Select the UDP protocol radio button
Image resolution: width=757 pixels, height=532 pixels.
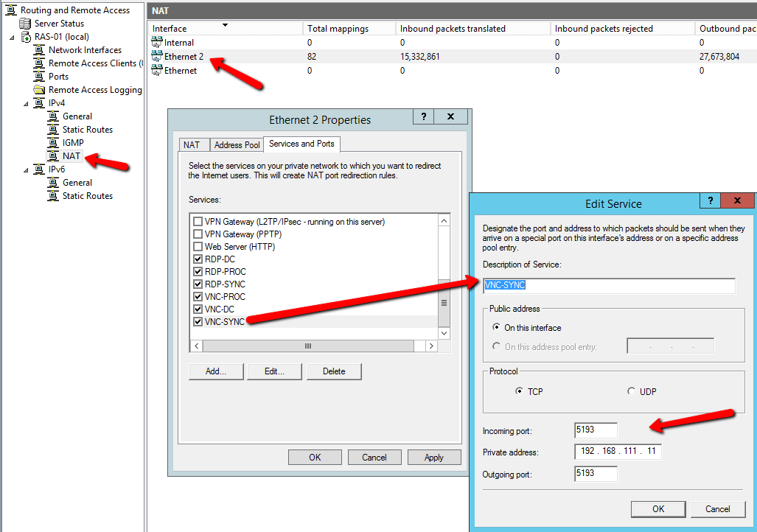pyautogui.click(x=631, y=391)
